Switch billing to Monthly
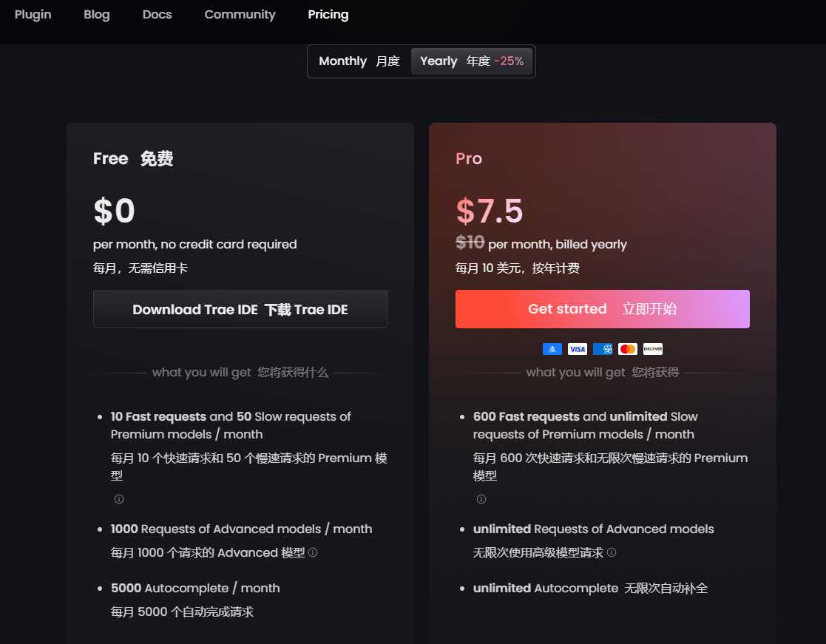Screen dimensions: 826x644 coord(359,61)
